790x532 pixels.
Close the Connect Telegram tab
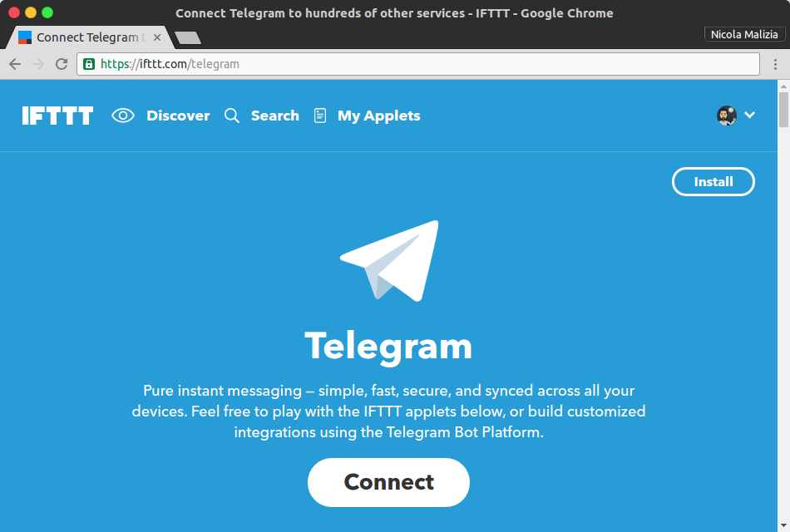(157, 37)
